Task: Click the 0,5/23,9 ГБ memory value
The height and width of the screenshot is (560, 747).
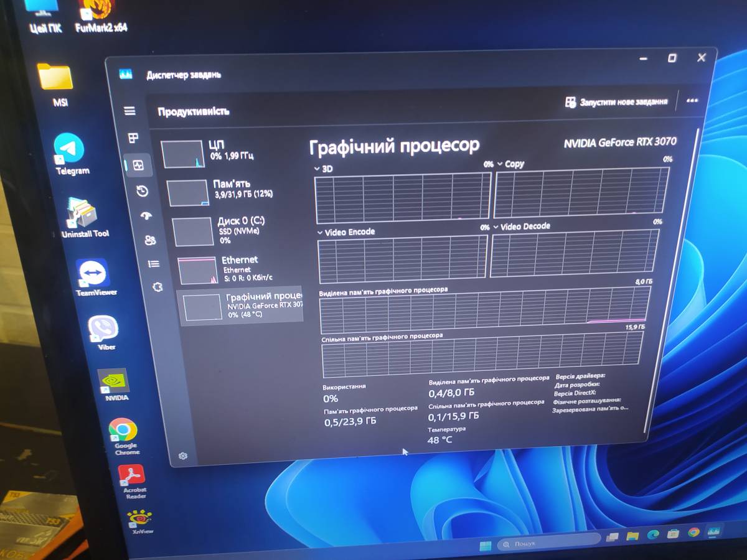Action: coord(350,422)
